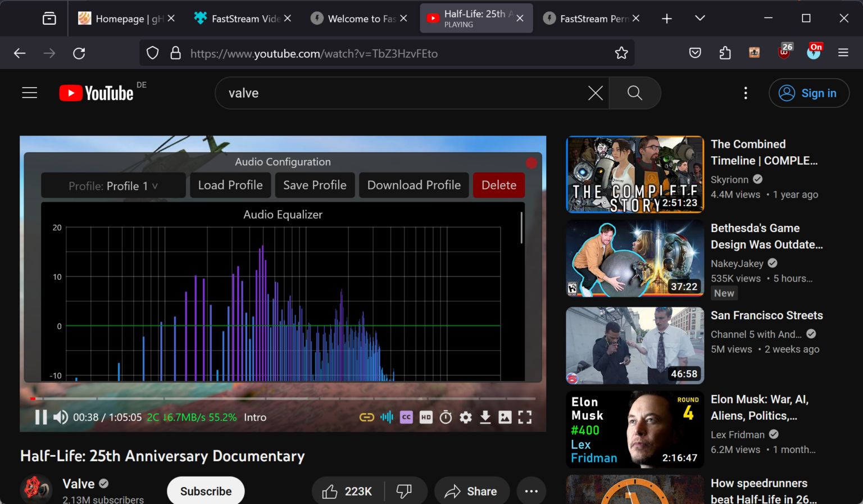Pause the video playback
Screen dimensions: 863x504
(x=40, y=417)
